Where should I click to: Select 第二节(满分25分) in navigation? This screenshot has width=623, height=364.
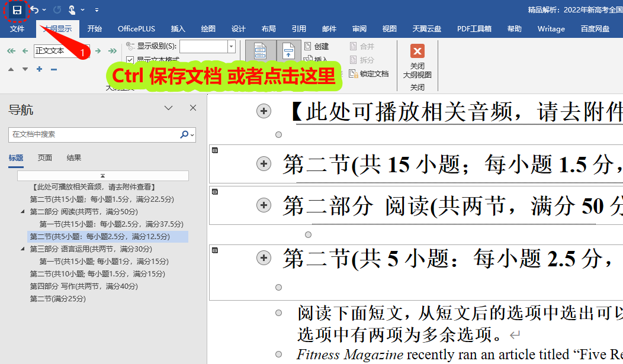pyautogui.click(x=58, y=299)
